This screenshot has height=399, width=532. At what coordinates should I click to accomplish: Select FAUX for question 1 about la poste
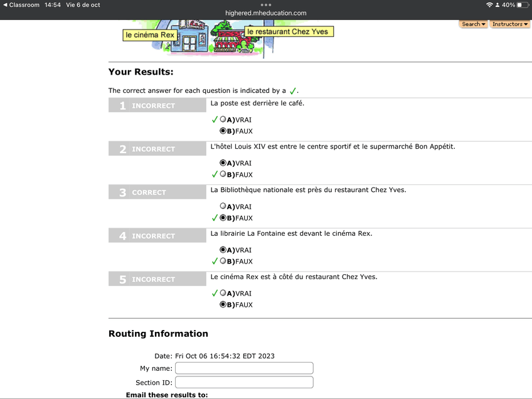[223, 130]
